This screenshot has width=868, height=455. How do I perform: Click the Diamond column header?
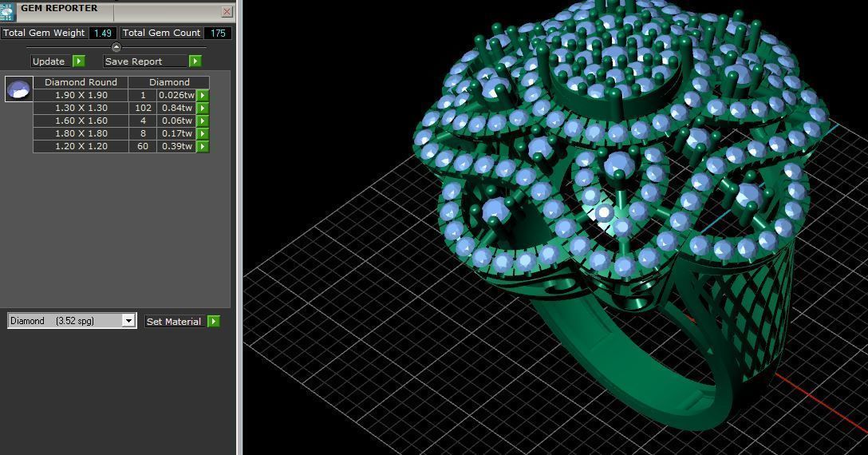coord(169,82)
